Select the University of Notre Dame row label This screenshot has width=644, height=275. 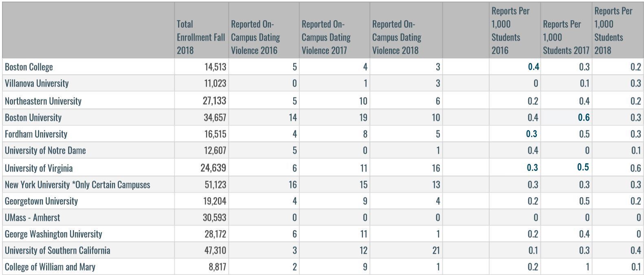(x=45, y=151)
